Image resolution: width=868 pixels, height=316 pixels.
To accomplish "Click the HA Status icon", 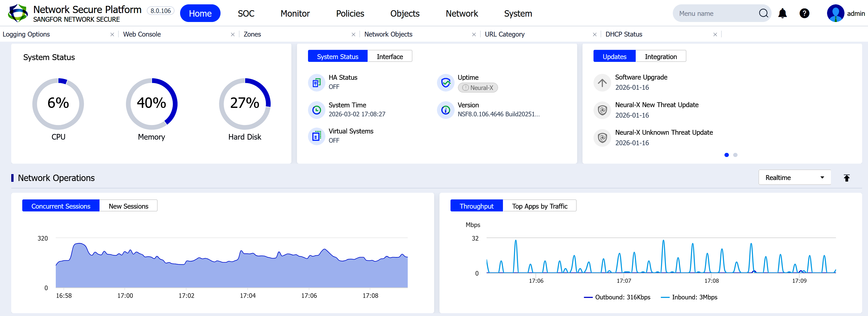I will (316, 82).
